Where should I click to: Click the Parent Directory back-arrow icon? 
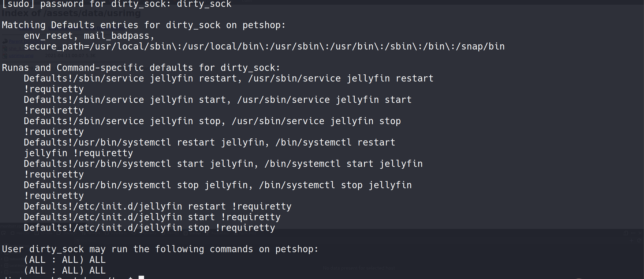tap(5, 41)
